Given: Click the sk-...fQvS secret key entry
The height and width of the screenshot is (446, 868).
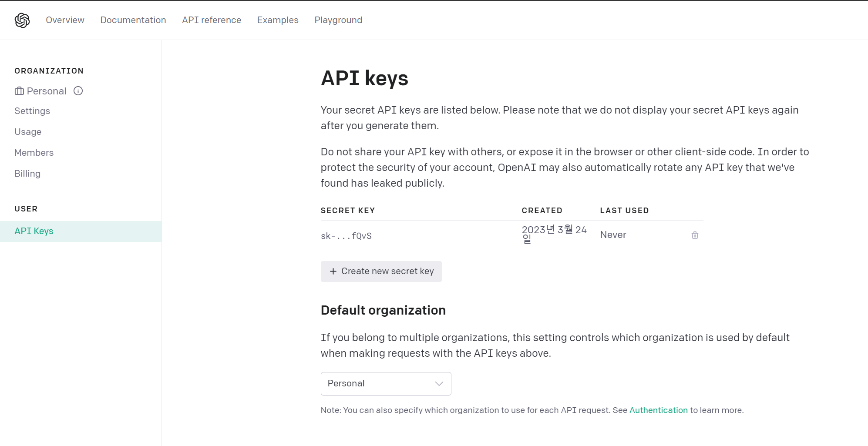Looking at the screenshot, I should point(346,236).
